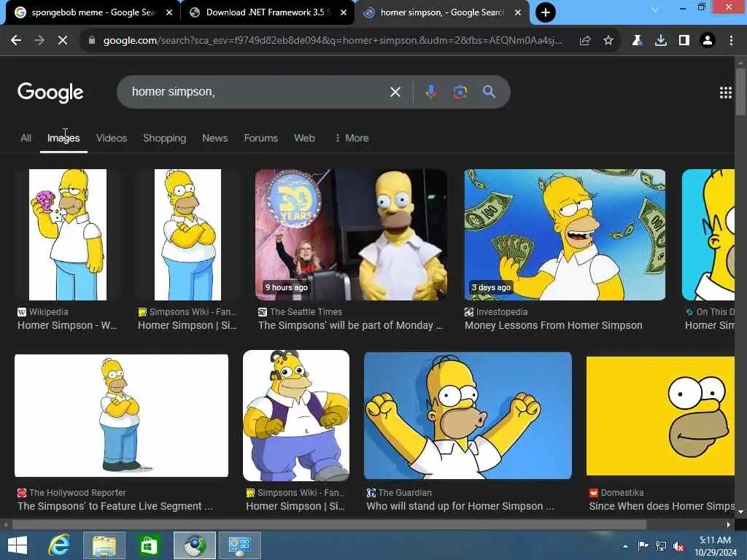Open the taskbar clock 5:11 AM
The image size is (747, 560).
(x=715, y=546)
